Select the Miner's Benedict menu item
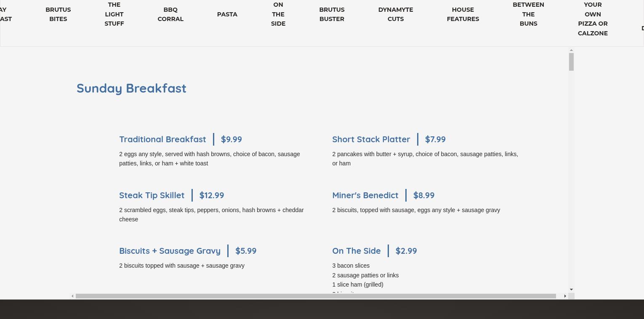Image resolution: width=644 pixels, height=319 pixels. point(365,195)
